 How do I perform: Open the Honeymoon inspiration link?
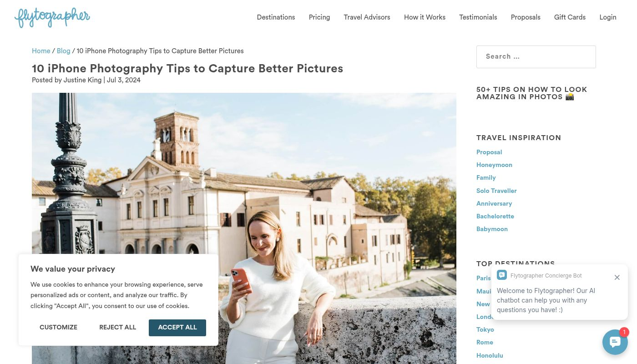click(x=494, y=165)
